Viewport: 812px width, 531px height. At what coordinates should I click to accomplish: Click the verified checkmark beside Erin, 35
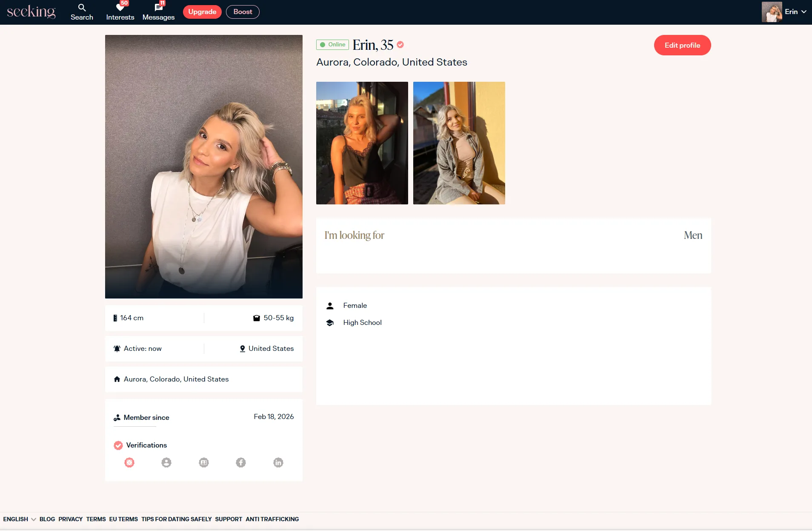click(400, 45)
